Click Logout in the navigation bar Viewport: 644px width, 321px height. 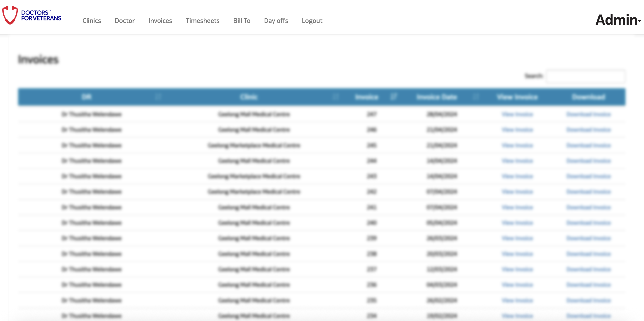click(312, 20)
